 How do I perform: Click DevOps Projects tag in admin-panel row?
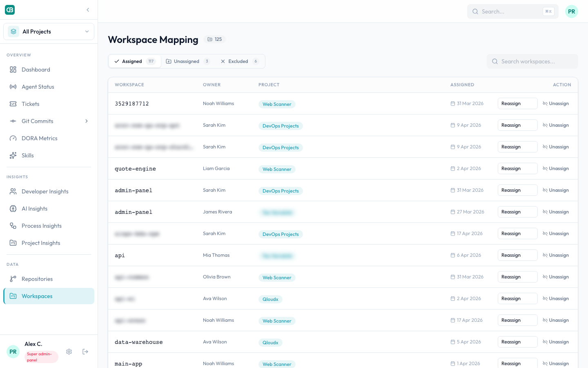[281, 191]
